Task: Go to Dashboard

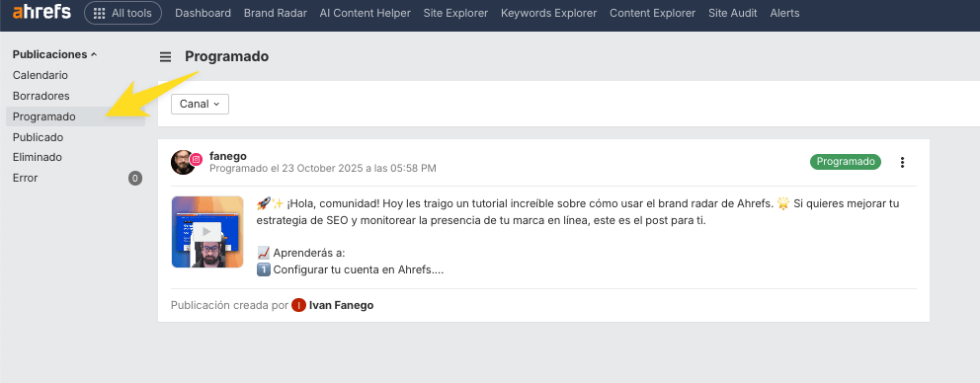Action: click(204, 13)
